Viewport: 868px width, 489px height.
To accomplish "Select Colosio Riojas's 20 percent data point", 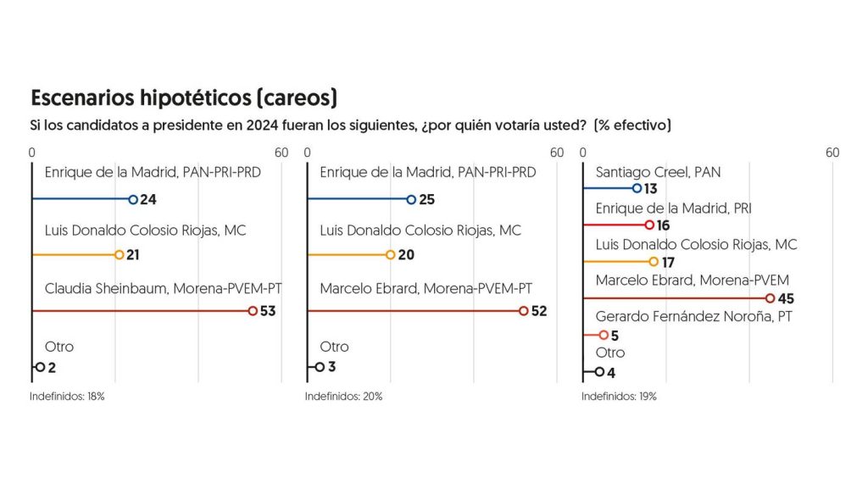I will tap(391, 255).
